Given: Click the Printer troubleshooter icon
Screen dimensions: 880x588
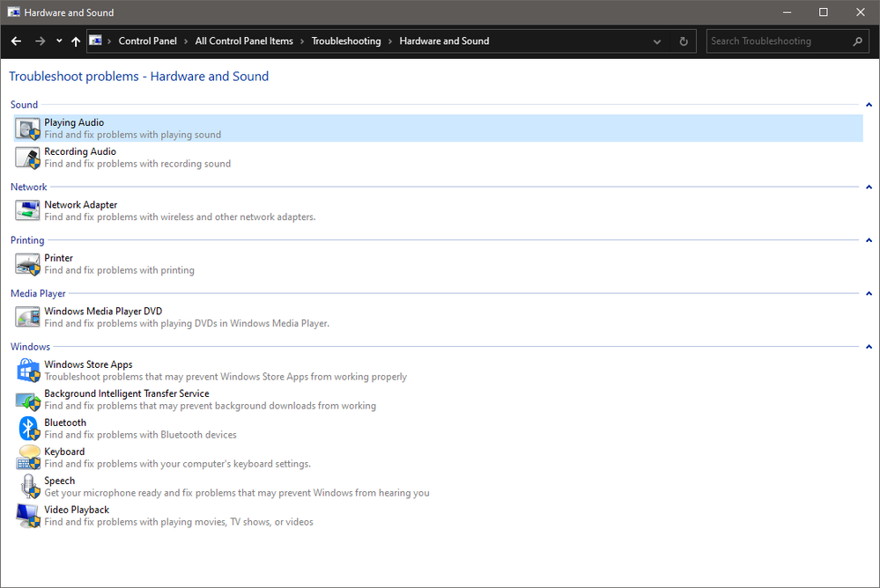Looking at the screenshot, I should pyautogui.click(x=27, y=264).
